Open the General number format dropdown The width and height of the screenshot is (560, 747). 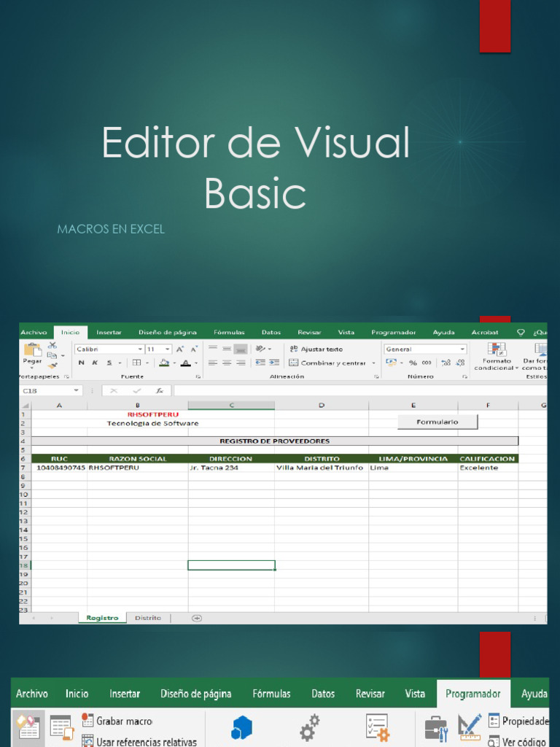point(462,349)
